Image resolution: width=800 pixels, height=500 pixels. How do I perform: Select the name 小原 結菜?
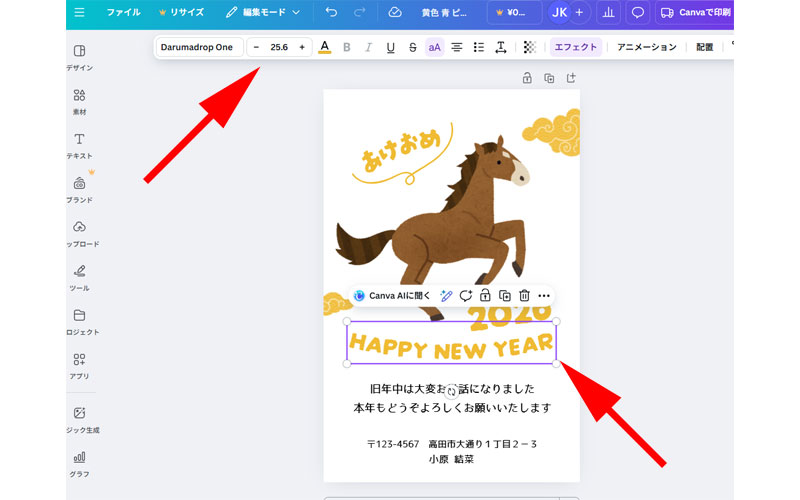(x=452, y=459)
